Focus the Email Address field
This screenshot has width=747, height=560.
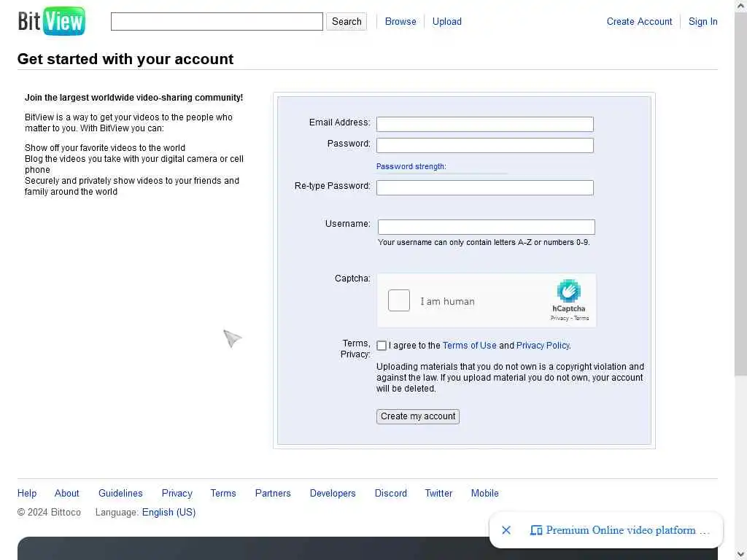(x=485, y=124)
